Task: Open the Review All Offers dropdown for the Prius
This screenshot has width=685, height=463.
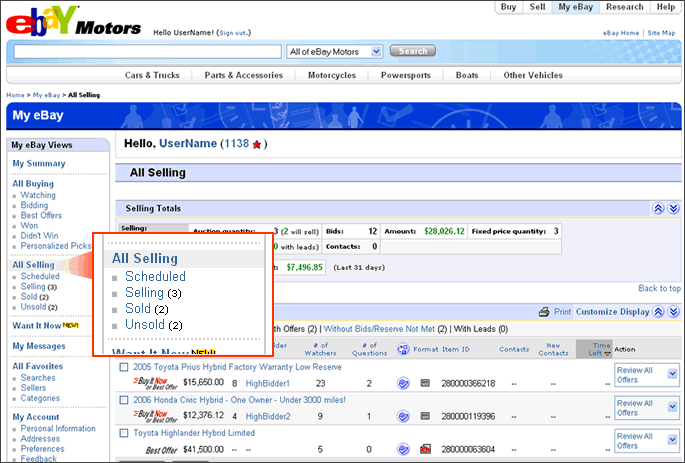Action: (672, 375)
